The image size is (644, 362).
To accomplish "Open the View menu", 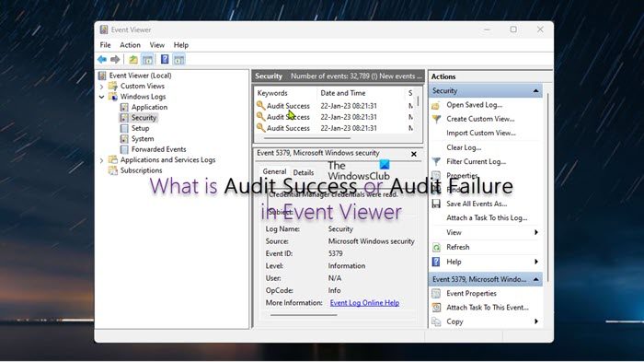I will [x=157, y=45].
